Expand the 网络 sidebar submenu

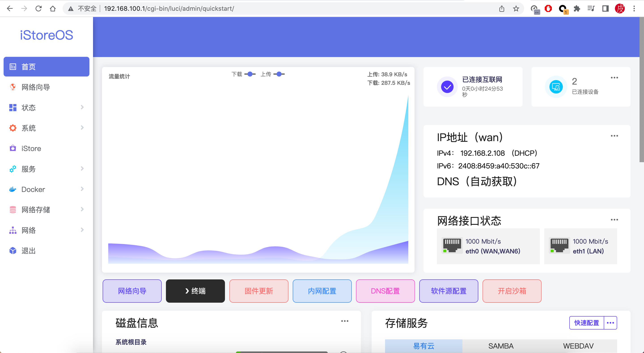[82, 230]
